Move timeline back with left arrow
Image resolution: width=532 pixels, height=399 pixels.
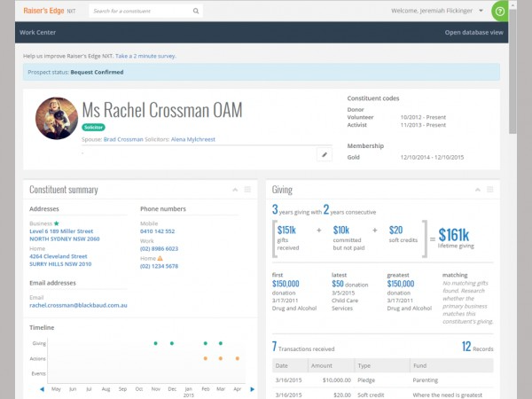point(42,389)
